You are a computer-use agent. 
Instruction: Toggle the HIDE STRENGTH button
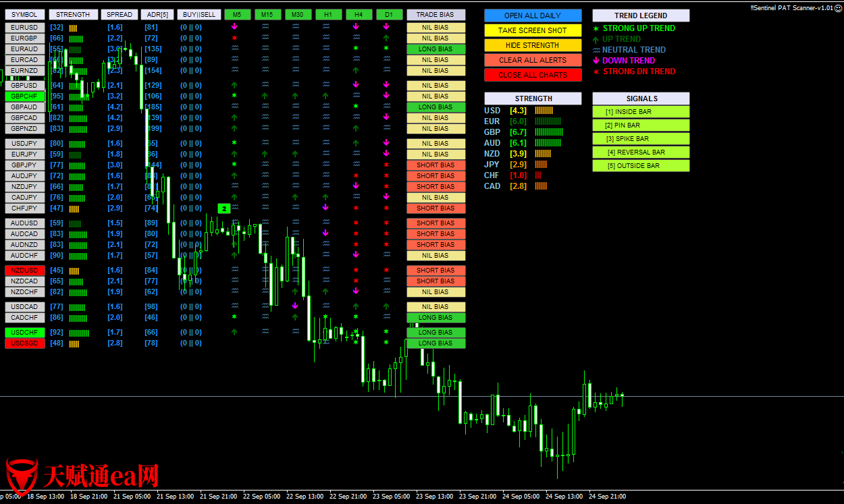click(532, 45)
